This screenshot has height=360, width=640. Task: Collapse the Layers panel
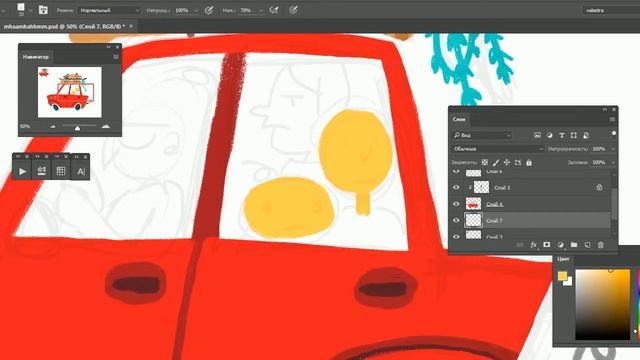pyautogui.click(x=605, y=109)
